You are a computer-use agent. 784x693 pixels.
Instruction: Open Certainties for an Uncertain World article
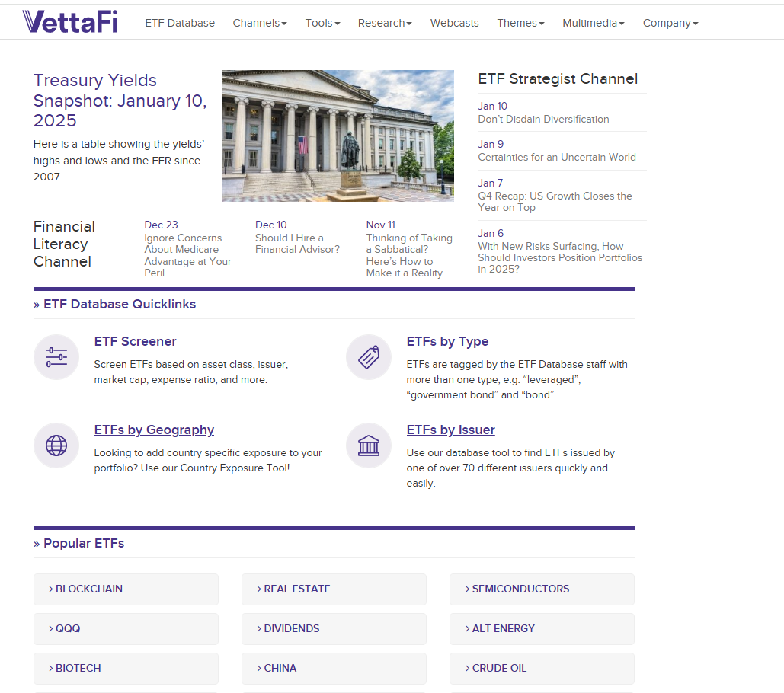(x=557, y=157)
